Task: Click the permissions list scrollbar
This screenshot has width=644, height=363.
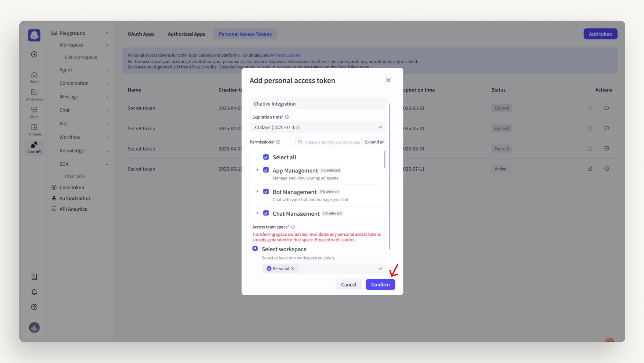Action: pyautogui.click(x=384, y=160)
